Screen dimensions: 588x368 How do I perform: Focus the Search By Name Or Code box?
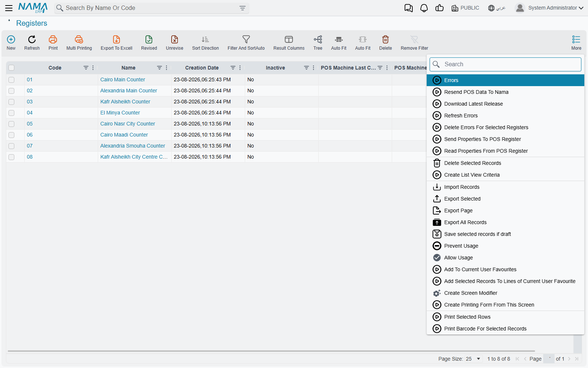(151, 8)
